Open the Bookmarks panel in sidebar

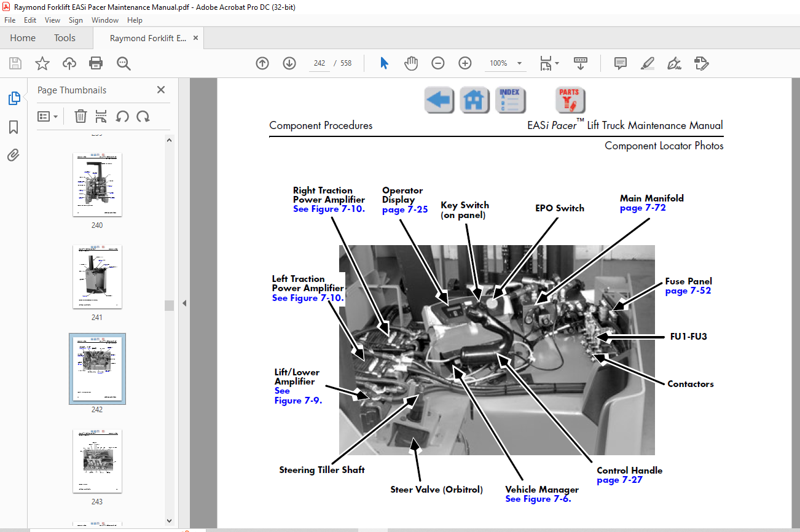pyautogui.click(x=14, y=127)
